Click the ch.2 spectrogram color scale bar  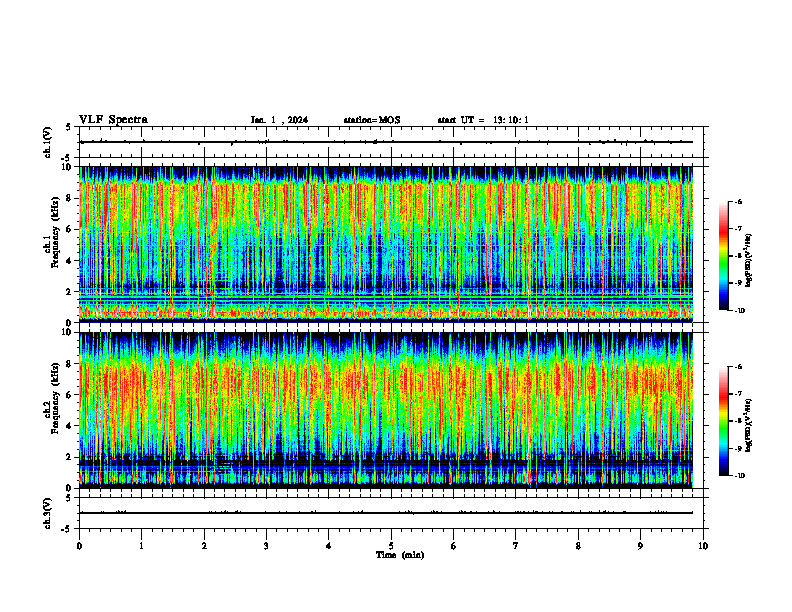[723, 421]
